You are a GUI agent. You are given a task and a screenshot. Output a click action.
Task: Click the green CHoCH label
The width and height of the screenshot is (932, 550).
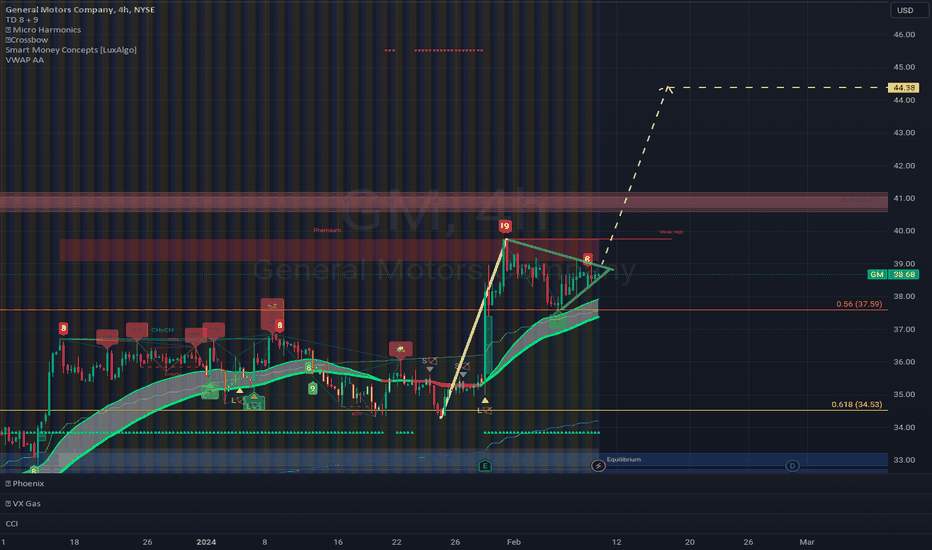[x=162, y=330]
